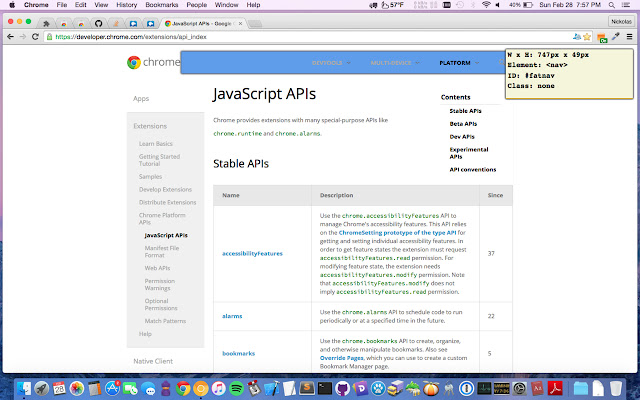Jump to Beta APIs in Contents

click(x=462, y=123)
